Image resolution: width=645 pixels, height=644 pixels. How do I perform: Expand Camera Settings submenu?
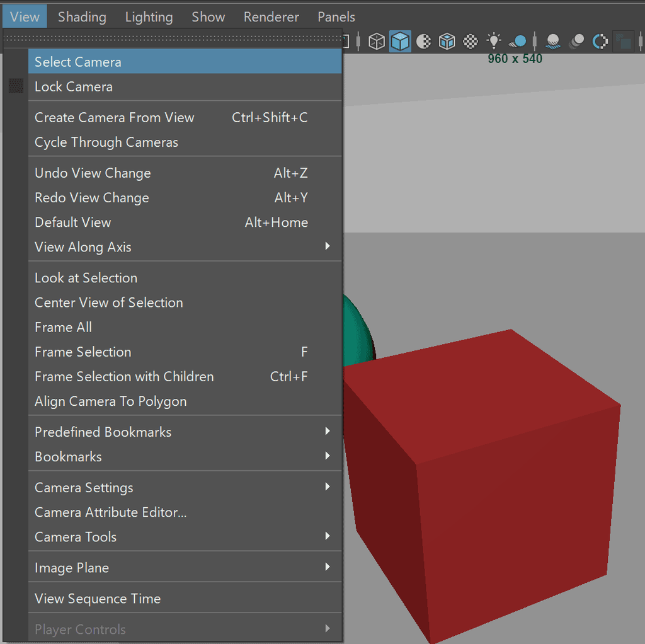pos(185,488)
